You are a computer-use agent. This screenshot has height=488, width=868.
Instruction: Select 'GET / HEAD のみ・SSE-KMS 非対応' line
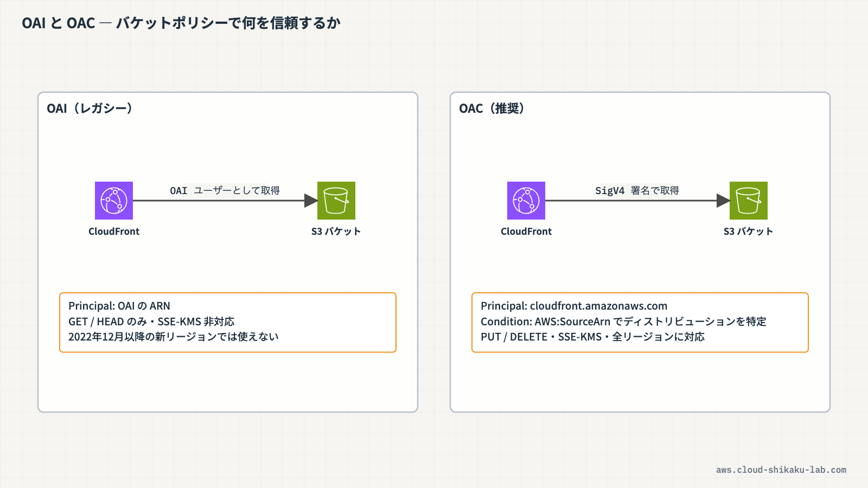[x=151, y=322]
